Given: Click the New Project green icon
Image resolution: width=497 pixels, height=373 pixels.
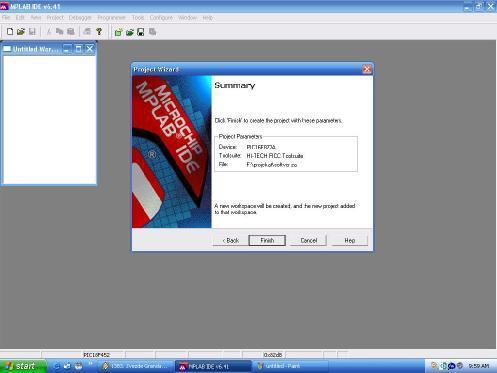Looking at the screenshot, I should (x=118, y=32).
